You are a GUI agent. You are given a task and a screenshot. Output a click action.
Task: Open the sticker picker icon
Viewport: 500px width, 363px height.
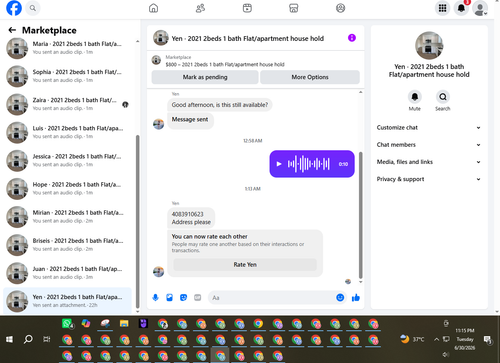tap(183, 297)
